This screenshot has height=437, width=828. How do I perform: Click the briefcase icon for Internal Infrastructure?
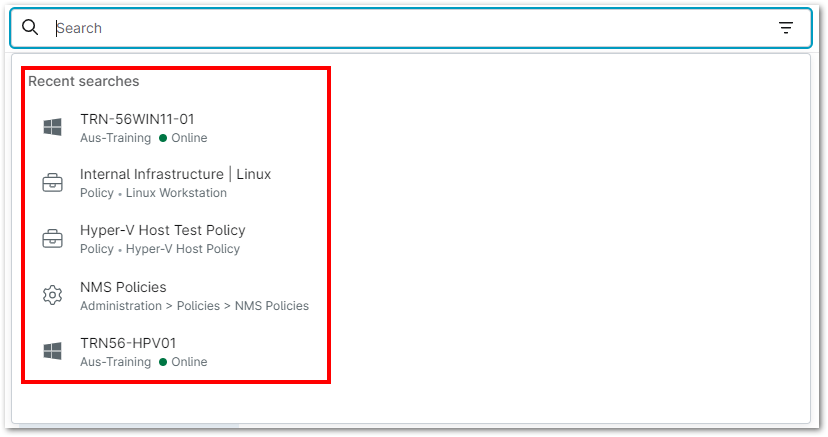(x=52, y=183)
